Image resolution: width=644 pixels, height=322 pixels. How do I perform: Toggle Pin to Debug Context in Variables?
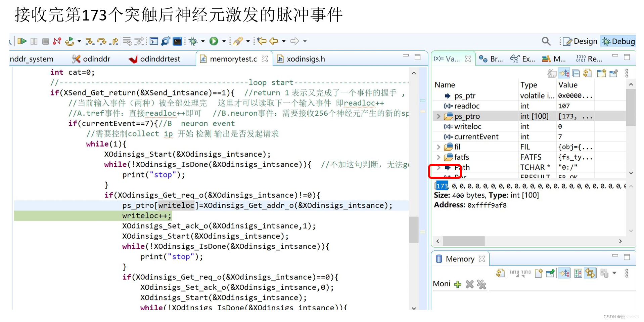click(x=614, y=73)
